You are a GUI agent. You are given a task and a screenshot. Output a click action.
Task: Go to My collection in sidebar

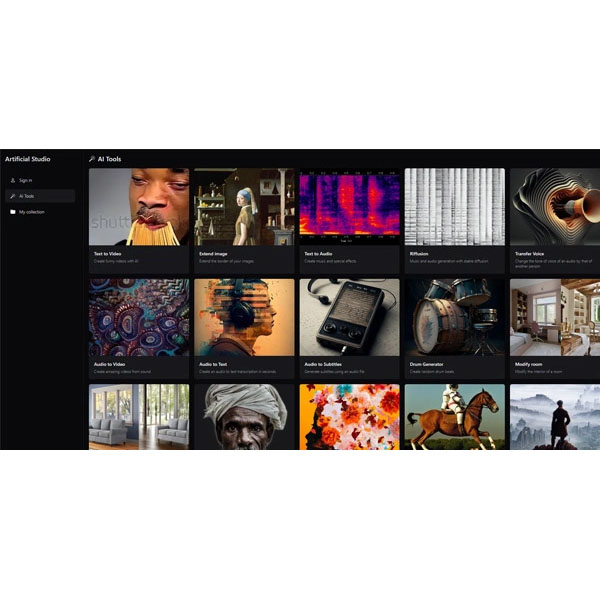coord(32,212)
